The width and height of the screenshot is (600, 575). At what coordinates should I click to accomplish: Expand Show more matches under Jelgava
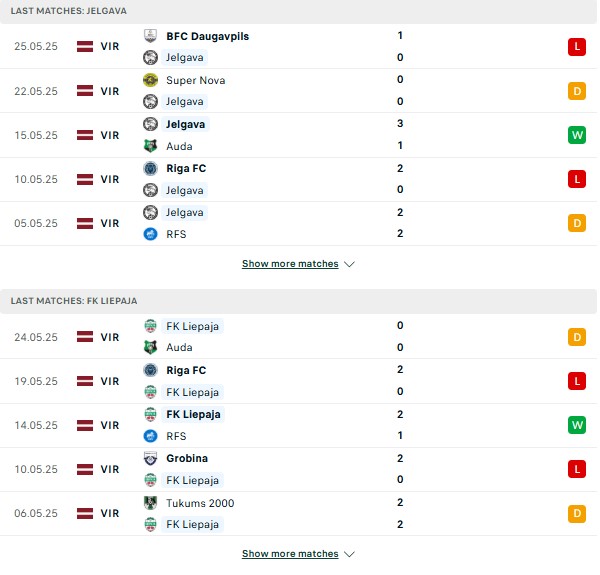[x=290, y=264]
